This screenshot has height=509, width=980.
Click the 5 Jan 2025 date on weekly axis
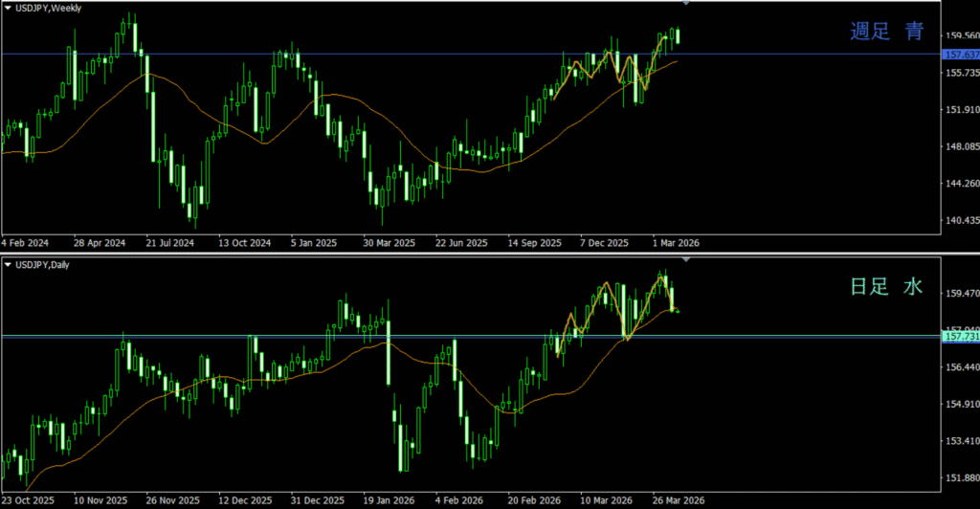coord(315,243)
